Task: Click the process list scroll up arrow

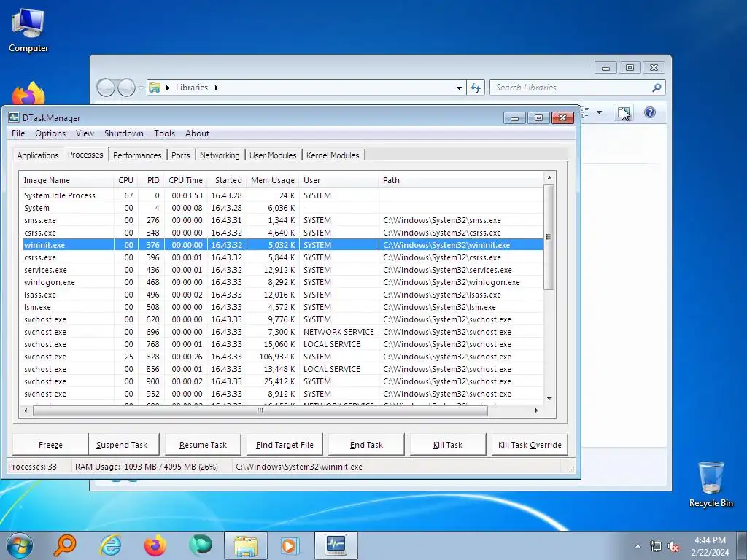Action: click(x=549, y=178)
